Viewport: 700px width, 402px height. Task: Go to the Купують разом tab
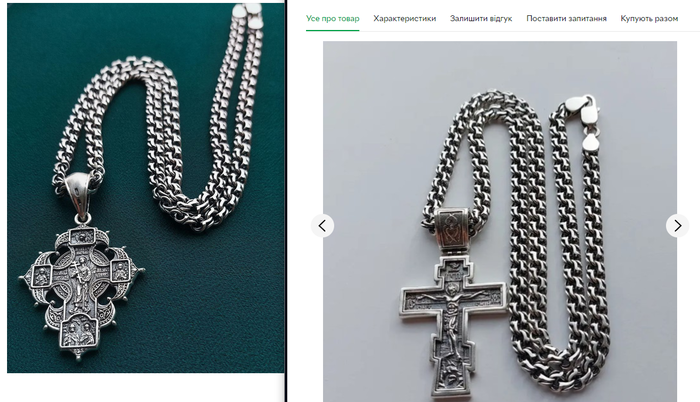click(x=649, y=18)
